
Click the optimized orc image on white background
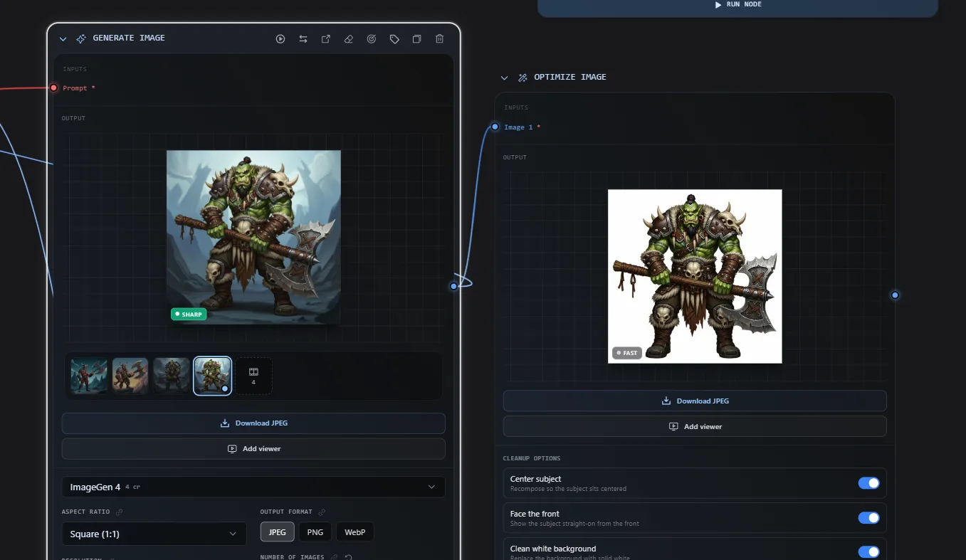point(695,276)
